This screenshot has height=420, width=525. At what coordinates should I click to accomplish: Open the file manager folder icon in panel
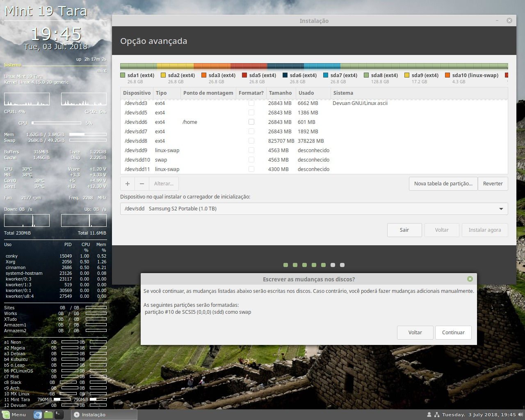pyautogui.click(x=48, y=415)
